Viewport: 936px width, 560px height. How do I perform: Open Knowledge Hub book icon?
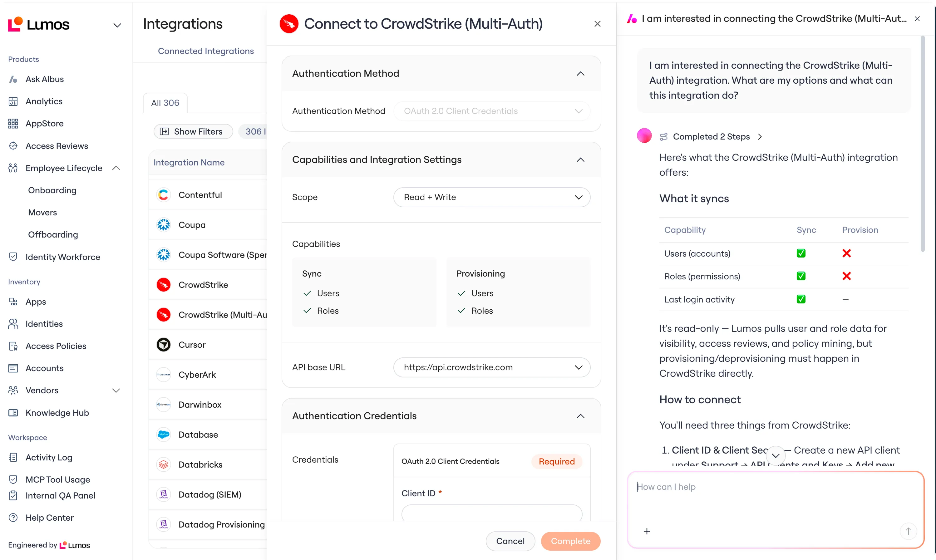13,413
